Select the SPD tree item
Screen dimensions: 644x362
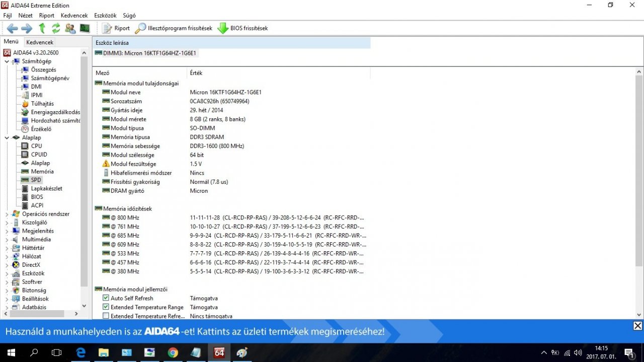pyautogui.click(x=36, y=180)
